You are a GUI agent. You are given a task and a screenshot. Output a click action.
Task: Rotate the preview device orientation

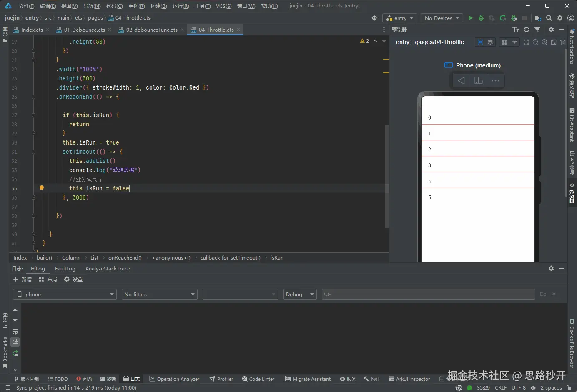tap(479, 81)
